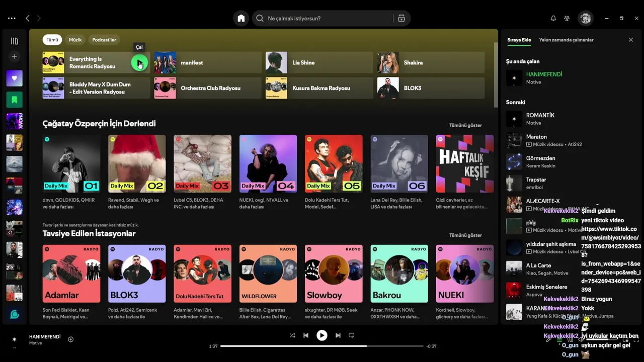The height and width of the screenshot is (362, 644).
Task: Open Daily Mix 06 cover
Action: (x=399, y=163)
